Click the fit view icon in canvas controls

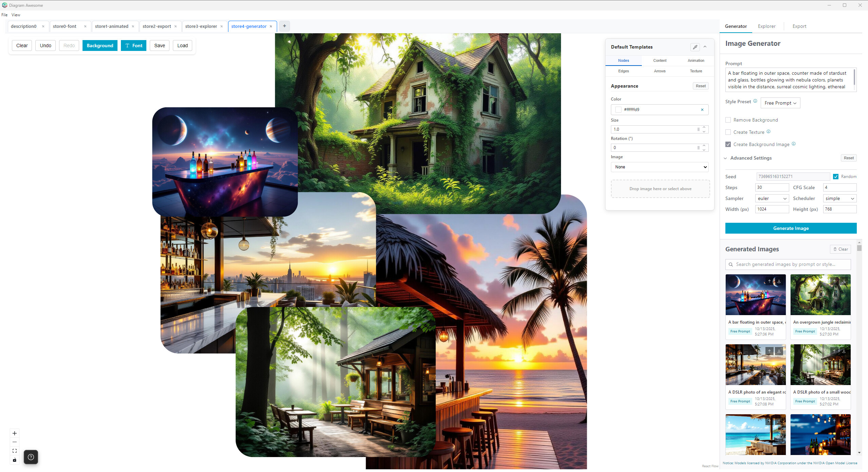tap(15, 451)
